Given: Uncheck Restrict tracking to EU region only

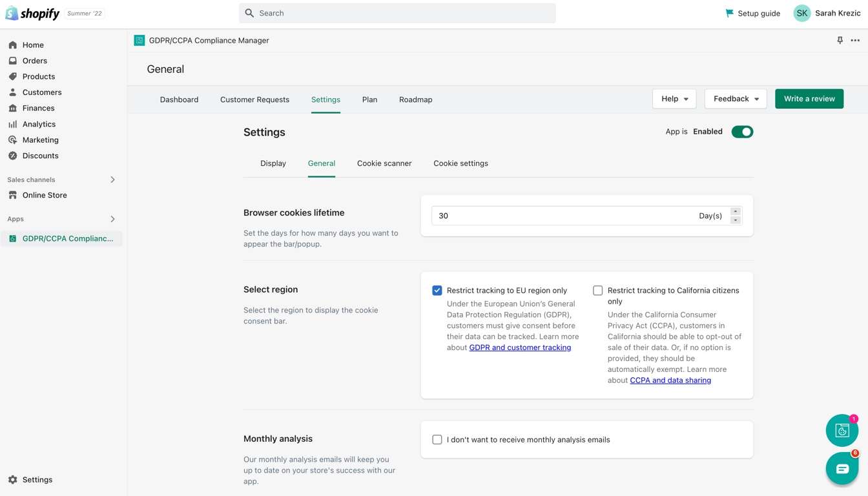Looking at the screenshot, I should (x=437, y=291).
